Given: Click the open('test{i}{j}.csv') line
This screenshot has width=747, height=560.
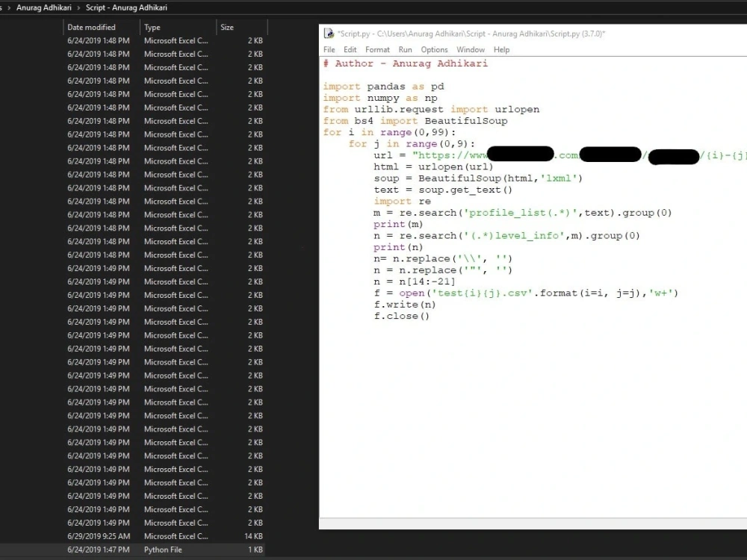Looking at the screenshot, I should 525,293.
